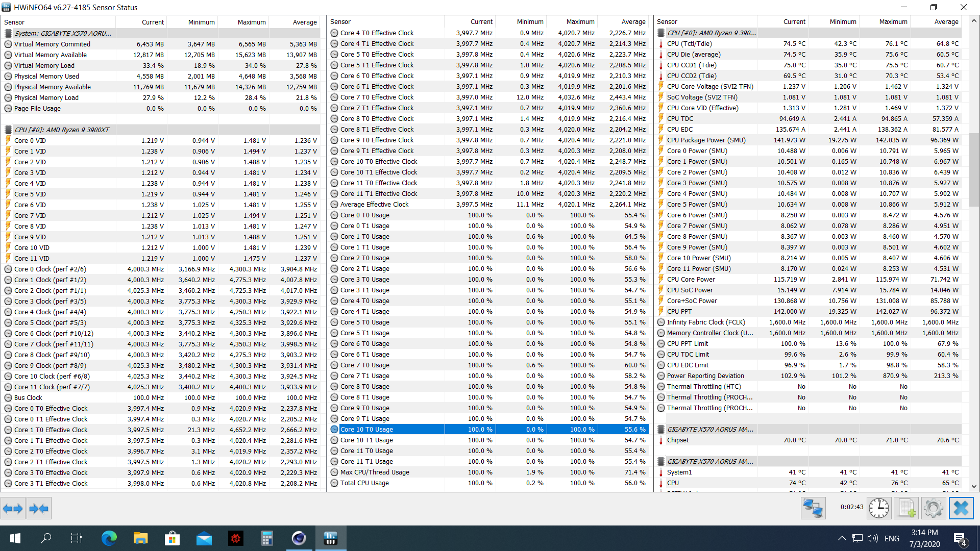Click the collapse sensor columns arrows icon

coord(39,508)
